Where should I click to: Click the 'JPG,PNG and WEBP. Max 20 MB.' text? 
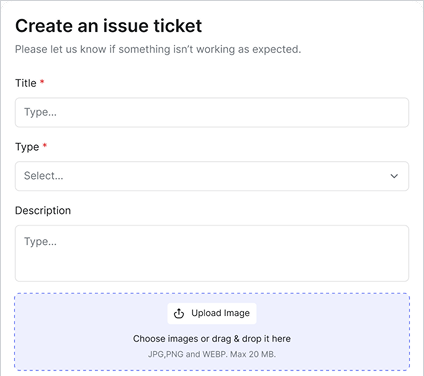pos(212,354)
